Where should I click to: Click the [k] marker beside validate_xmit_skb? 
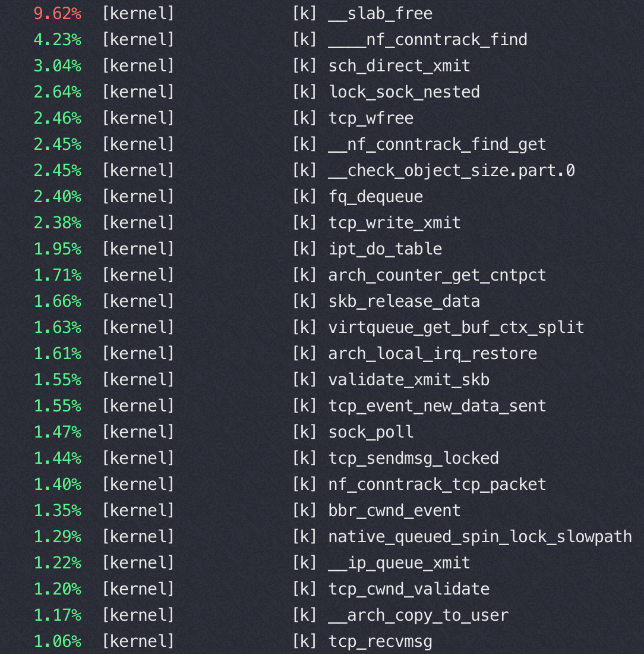(304, 380)
